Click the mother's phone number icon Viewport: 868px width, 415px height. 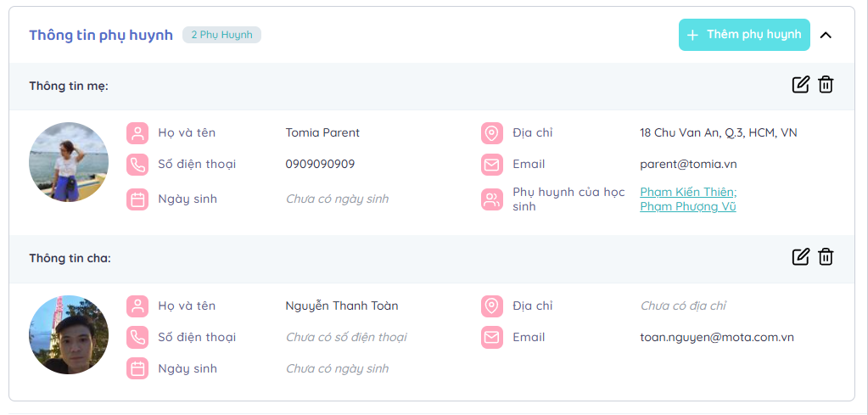(x=137, y=165)
